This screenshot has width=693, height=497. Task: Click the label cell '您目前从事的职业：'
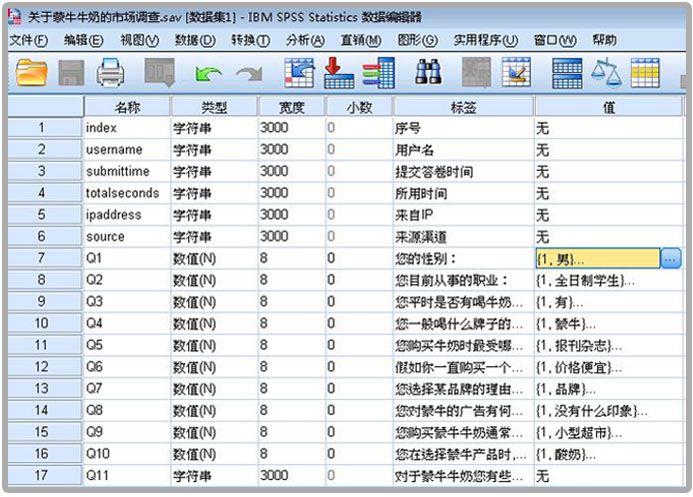point(463,280)
